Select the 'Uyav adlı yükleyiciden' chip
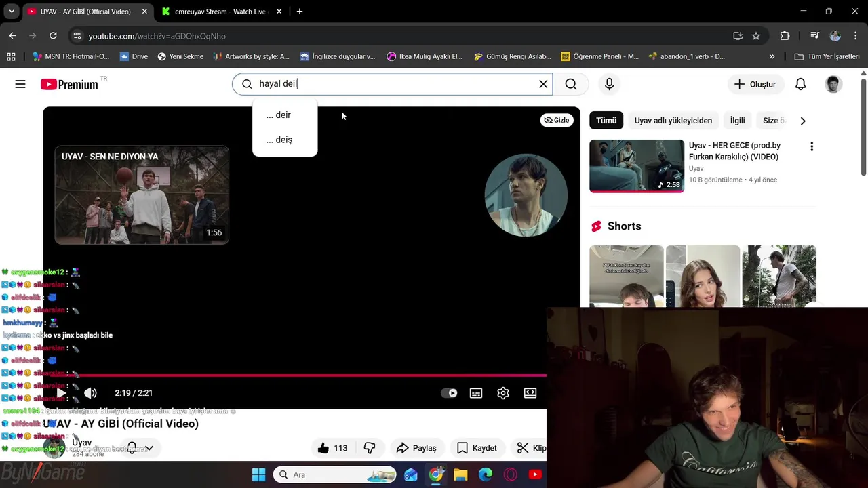This screenshot has height=488, width=868. pos(673,121)
